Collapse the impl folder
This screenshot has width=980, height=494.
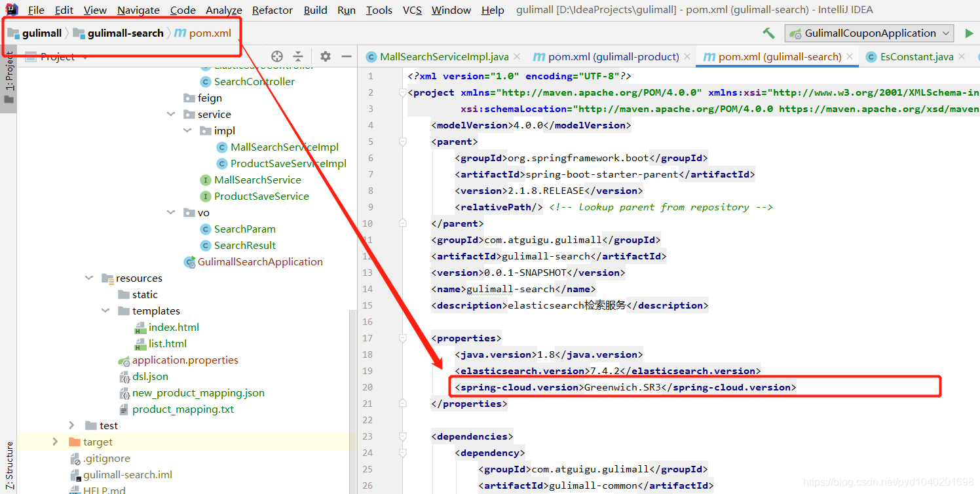(x=187, y=131)
